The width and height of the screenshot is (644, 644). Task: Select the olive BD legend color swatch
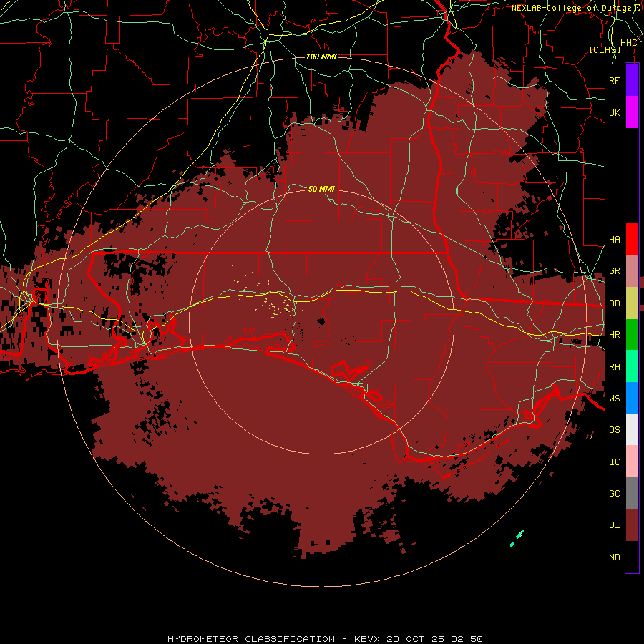[x=632, y=303]
